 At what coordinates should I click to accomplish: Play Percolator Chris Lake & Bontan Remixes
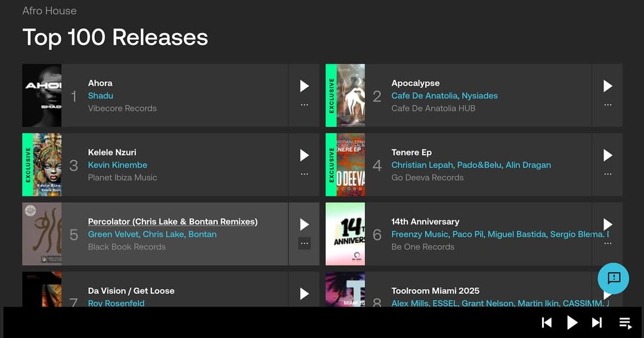(304, 225)
